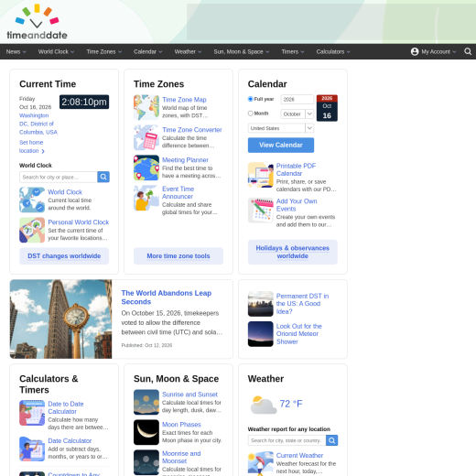Open the Date to Date Calculator icon

(x=32, y=413)
